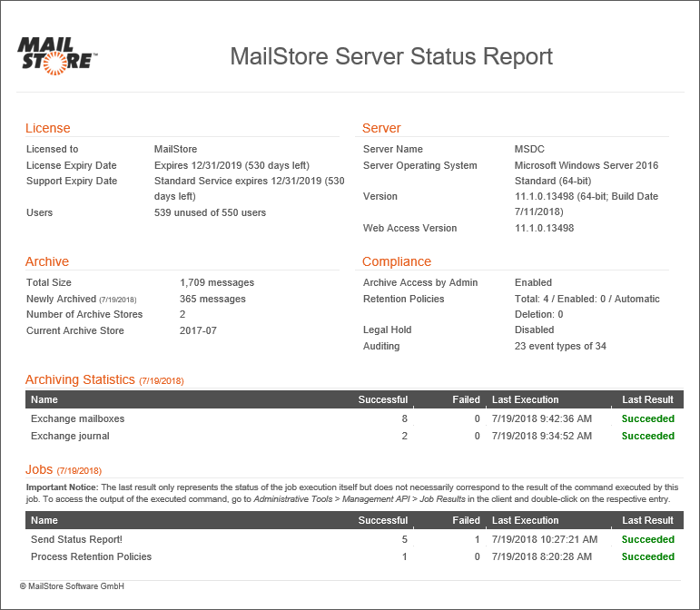Click the Process Retention Policies job name

(x=91, y=556)
